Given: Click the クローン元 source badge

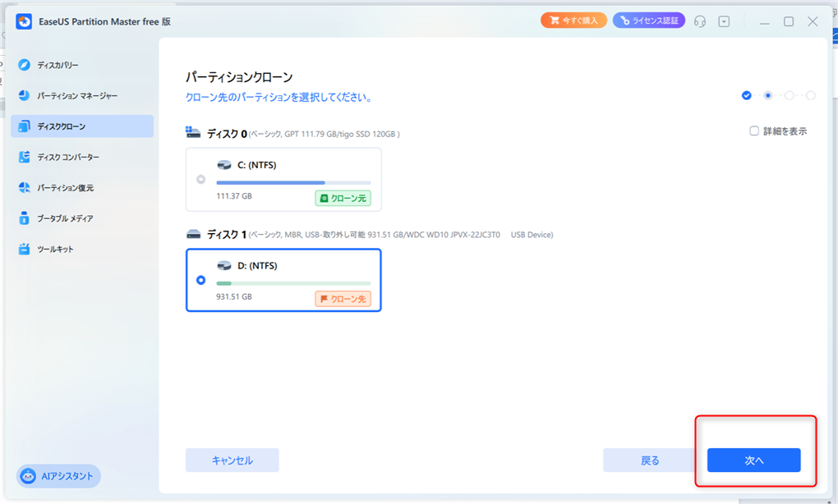Looking at the screenshot, I should coord(343,198).
